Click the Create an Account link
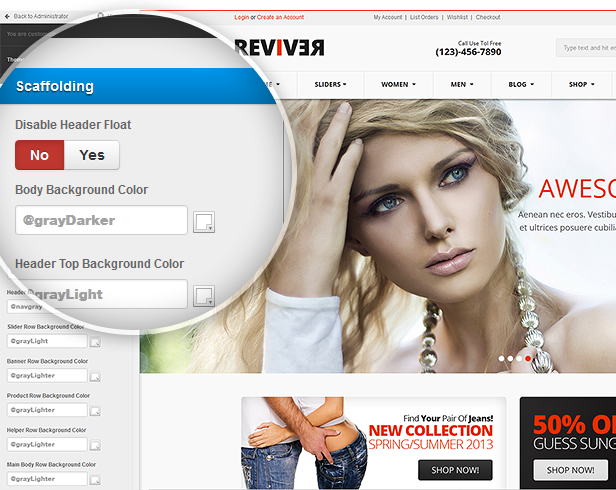The width and height of the screenshot is (616, 490). point(283,17)
